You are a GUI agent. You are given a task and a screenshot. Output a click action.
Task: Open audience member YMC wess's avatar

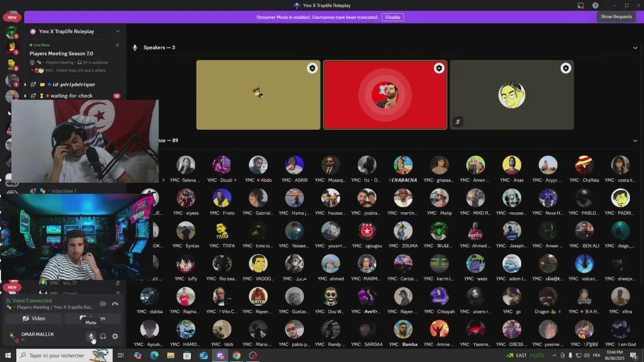tap(475, 263)
